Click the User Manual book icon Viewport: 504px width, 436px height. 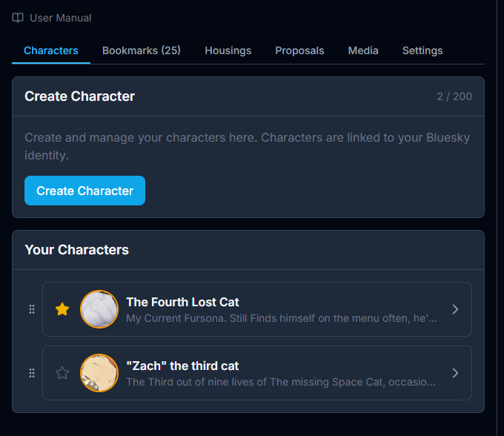pyautogui.click(x=18, y=18)
